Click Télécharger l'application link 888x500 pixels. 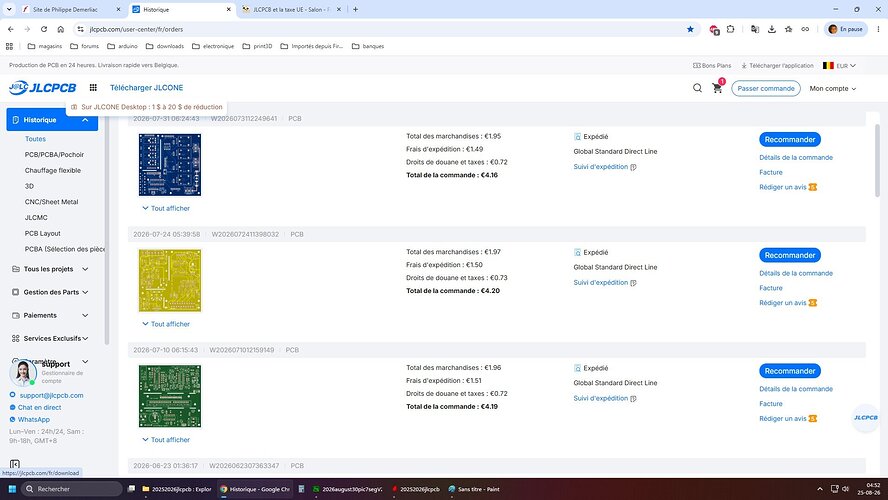(777, 66)
